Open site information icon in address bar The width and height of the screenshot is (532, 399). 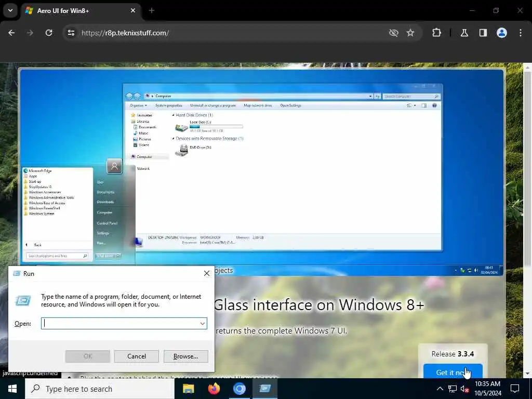(71, 33)
